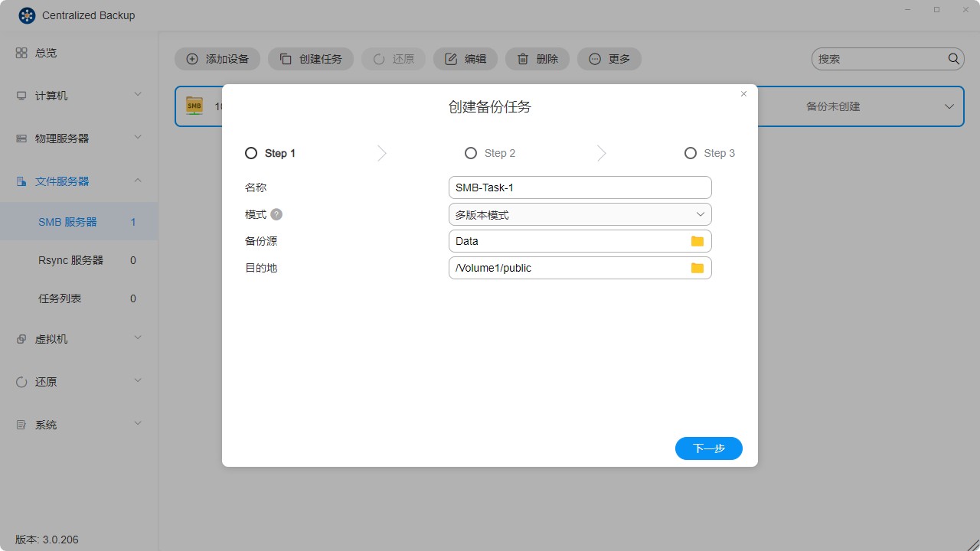Click the SMB-Task-1 name input field

point(580,187)
